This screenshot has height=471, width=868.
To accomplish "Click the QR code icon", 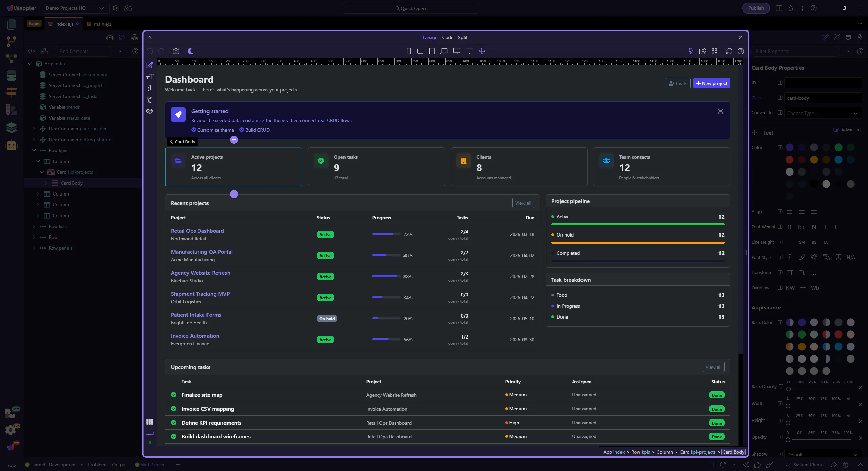I will click(715, 51).
